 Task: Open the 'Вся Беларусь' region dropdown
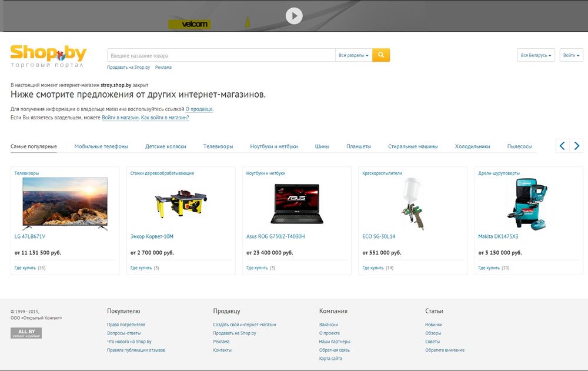coord(536,55)
